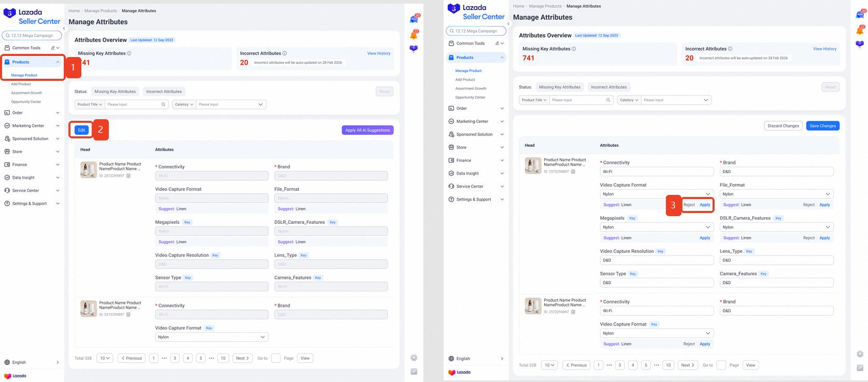This screenshot has width=868, height=382.
Task: Click the Lazada Seller Center logo in right view
Action: click(x=476, y=12)
